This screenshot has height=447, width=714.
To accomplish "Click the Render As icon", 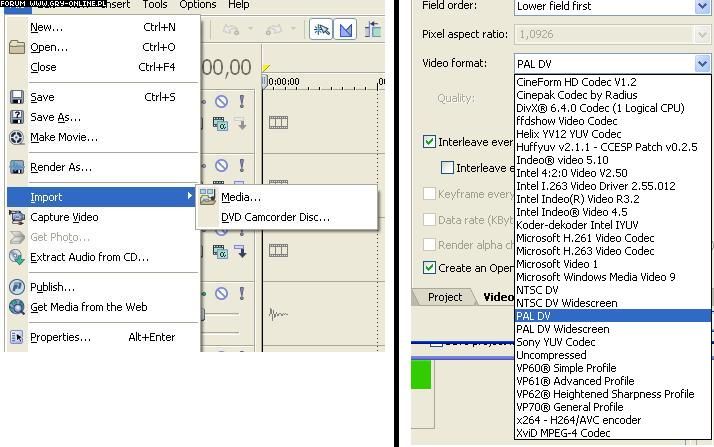I will click(17, 167).
